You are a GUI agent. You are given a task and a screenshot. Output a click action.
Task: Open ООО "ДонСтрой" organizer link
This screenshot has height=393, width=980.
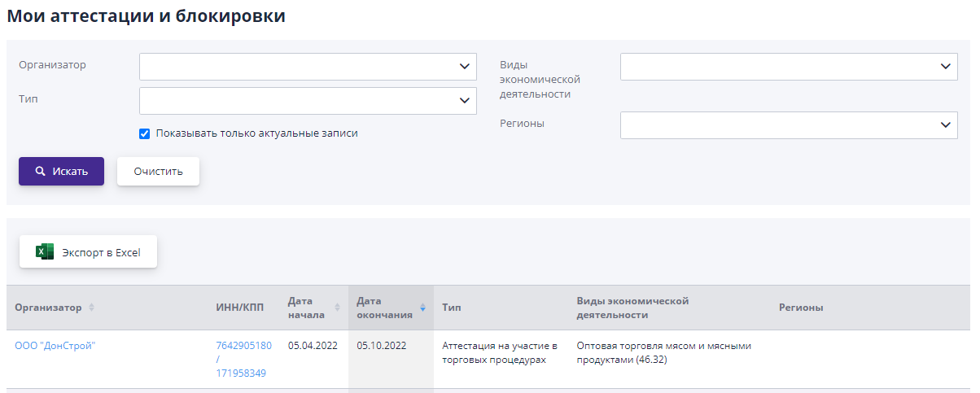(55, 346)
